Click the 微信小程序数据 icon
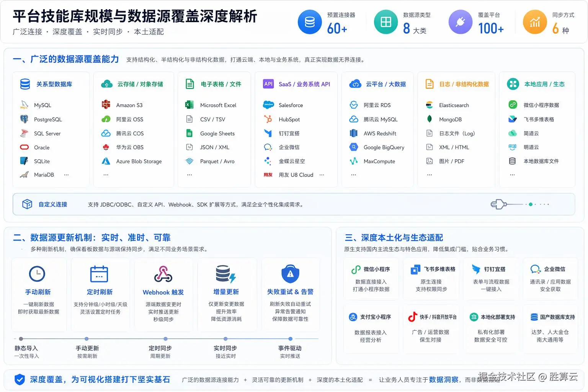Screen dimensions: 588x392 [513, 105]
